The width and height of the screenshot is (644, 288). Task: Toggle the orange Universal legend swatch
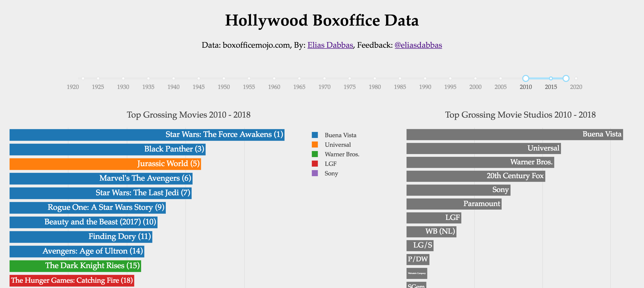[x=315, y=145]
